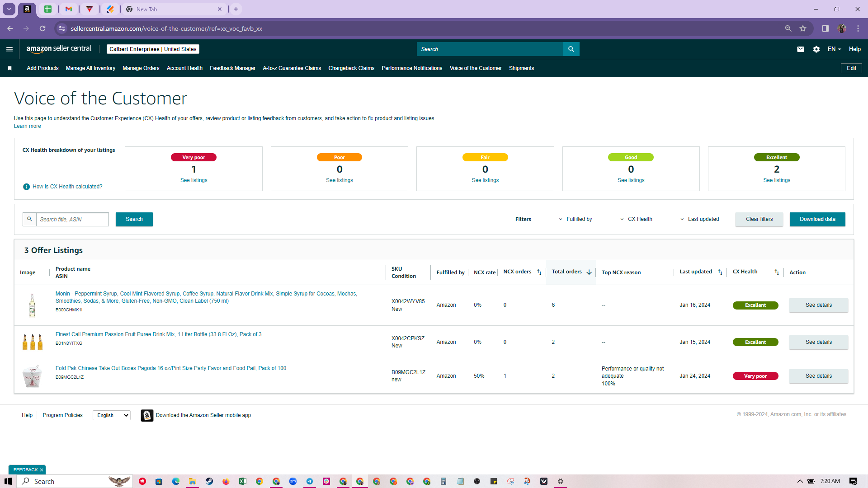The width and height of the screenshot is (868, 488).
Task: Open the Last updated filter dropdown
Action: tap(699, 219)
